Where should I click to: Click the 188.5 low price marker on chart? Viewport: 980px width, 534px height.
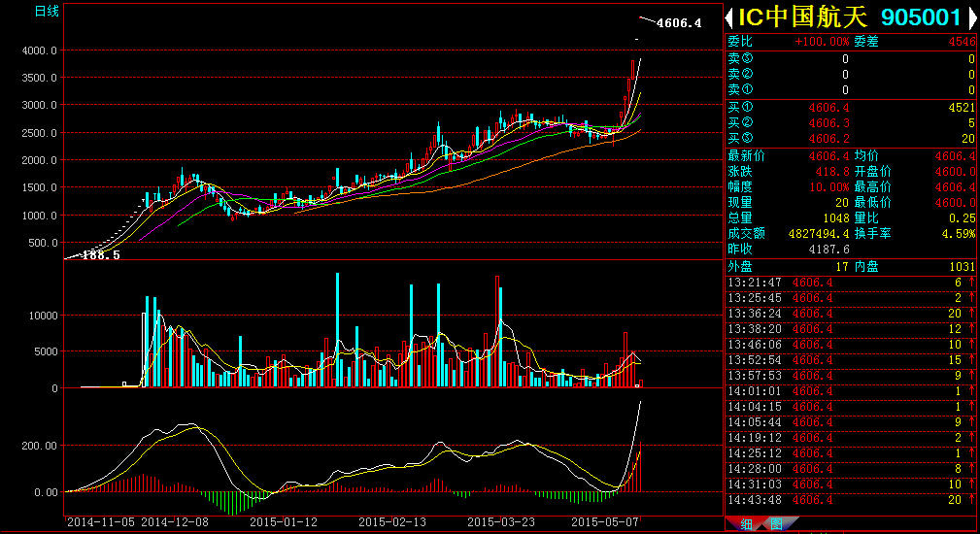click(101, 254)
